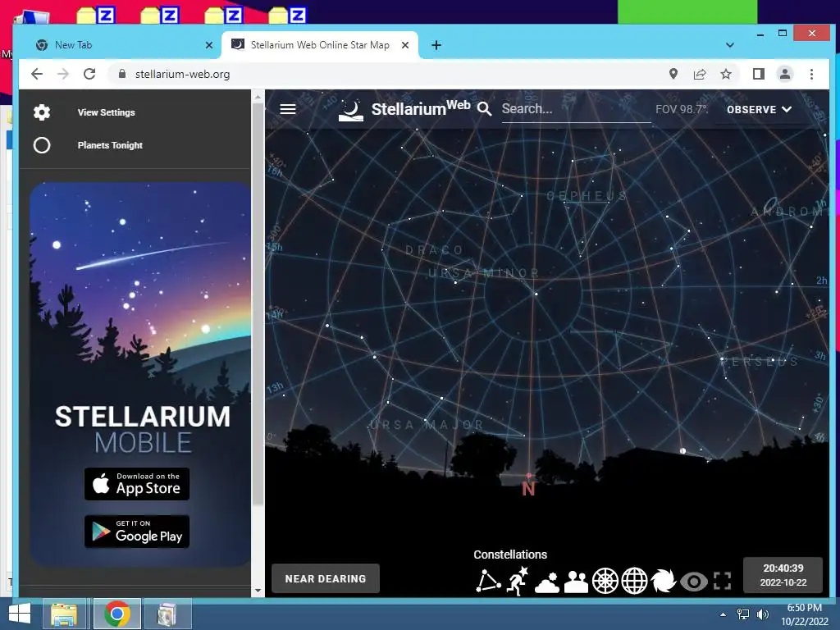Click the search magnifier icon

pos(484,109)
